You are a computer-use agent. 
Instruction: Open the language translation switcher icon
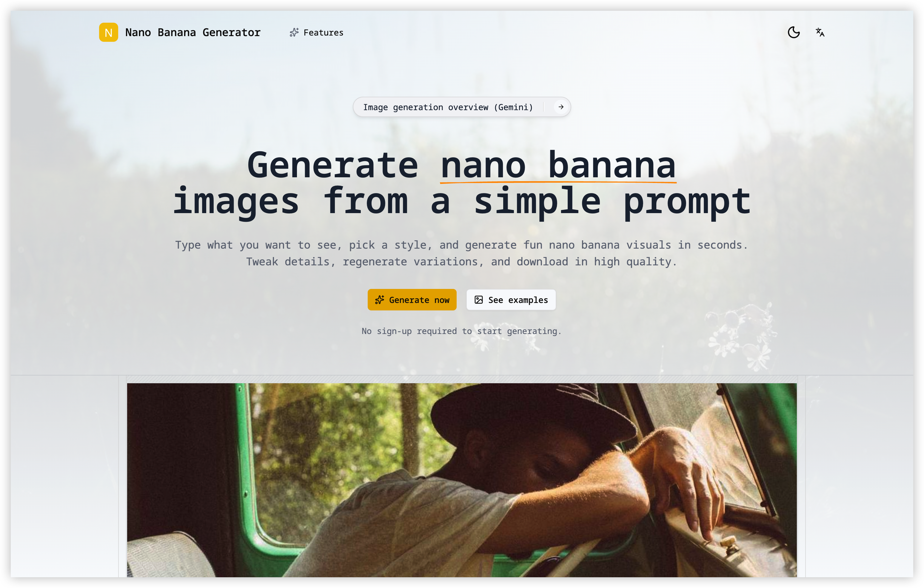coord(820,32)
